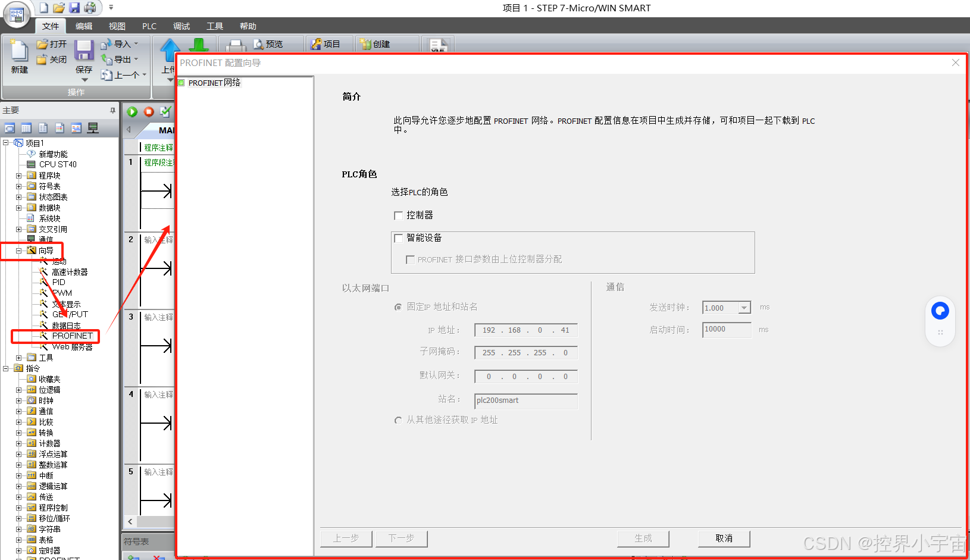The image size is (970, 560).
Task: Print the current program
Action: point(236,43)
